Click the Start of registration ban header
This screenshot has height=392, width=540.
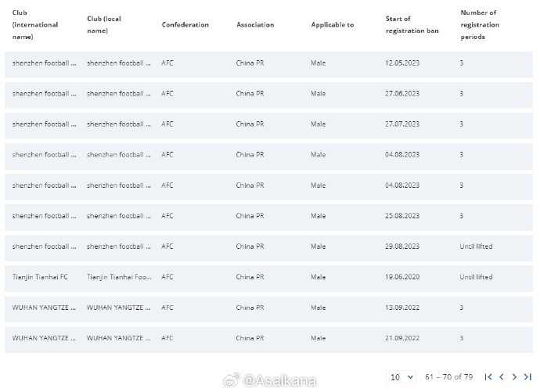(412, 25)
